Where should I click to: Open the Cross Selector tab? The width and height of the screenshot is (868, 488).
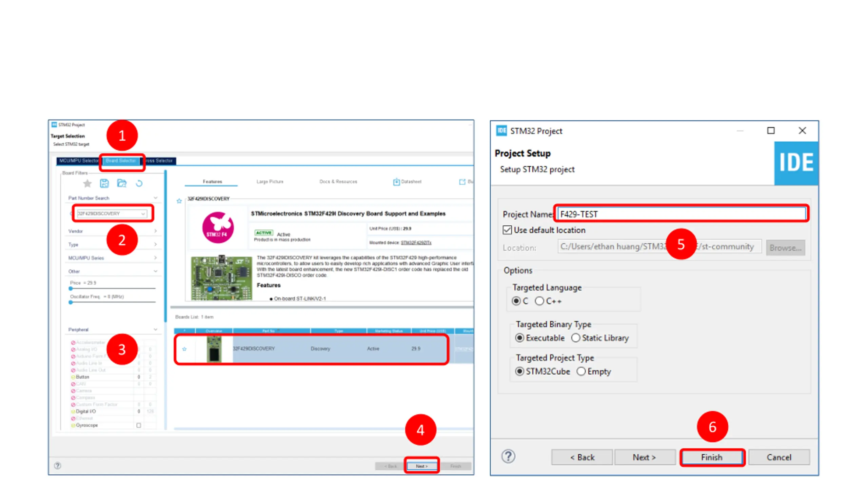pyautogui.click(x=159, y=161)
